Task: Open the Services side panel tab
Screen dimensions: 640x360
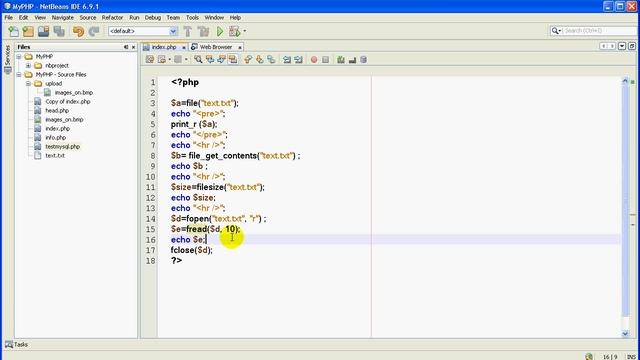Action: click(7, 59)
